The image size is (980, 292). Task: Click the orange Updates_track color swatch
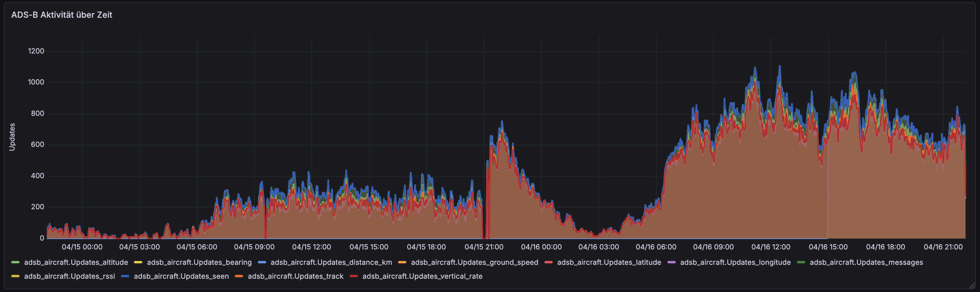click(239, 276)
